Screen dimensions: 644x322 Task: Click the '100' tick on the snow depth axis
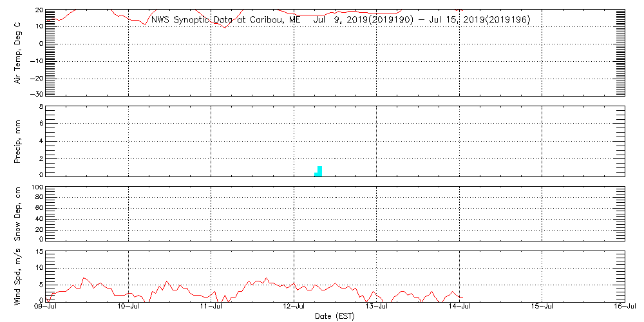click(x=38, y=187)
